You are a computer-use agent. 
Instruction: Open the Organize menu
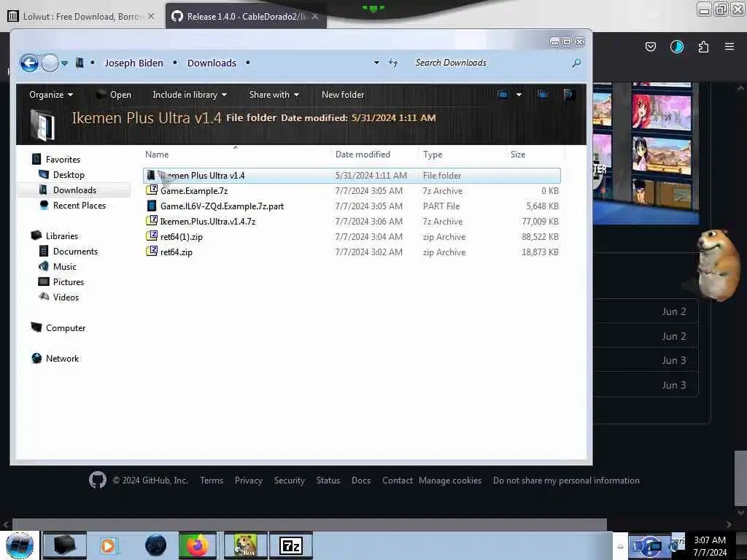[x=51, y=95]
